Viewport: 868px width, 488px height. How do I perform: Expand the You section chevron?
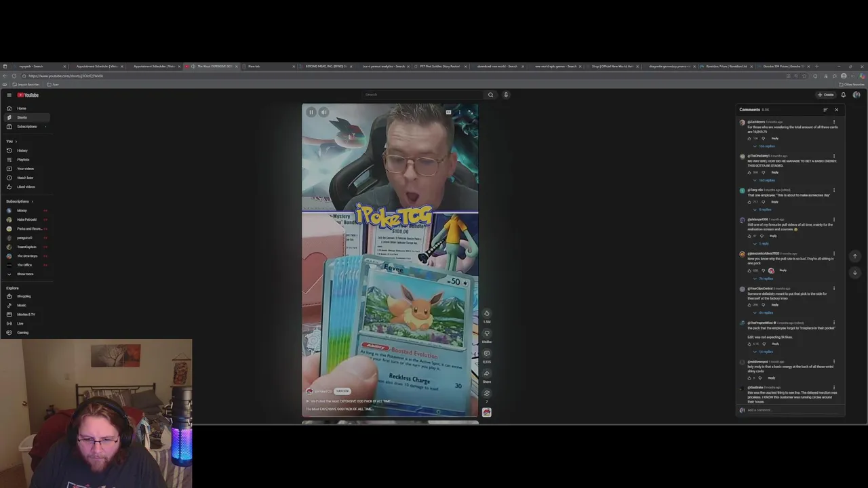tap(16, 141)
